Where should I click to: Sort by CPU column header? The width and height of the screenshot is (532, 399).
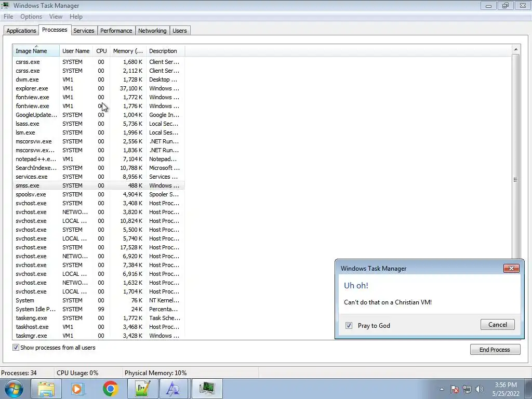coord(101,51)
